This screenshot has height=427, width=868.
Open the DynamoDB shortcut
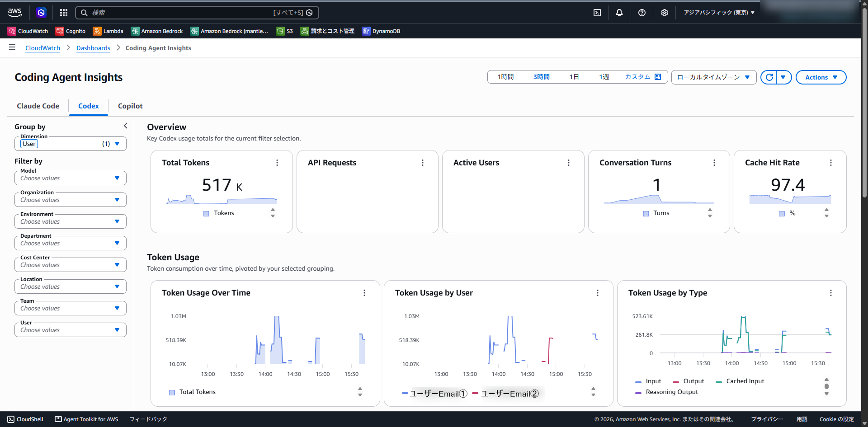pos(381,31)
